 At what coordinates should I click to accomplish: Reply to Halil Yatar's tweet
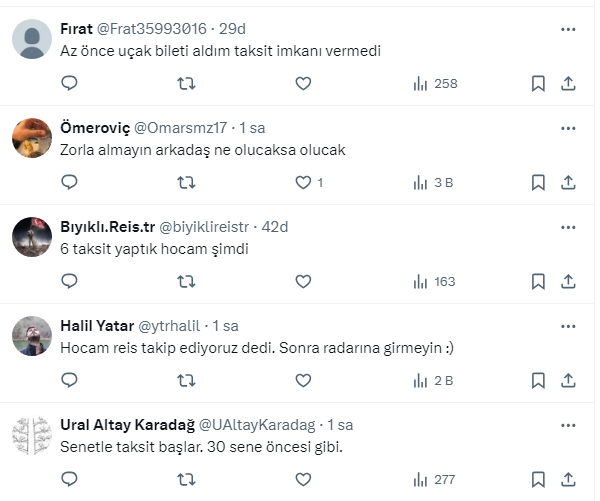pos(69,381)
